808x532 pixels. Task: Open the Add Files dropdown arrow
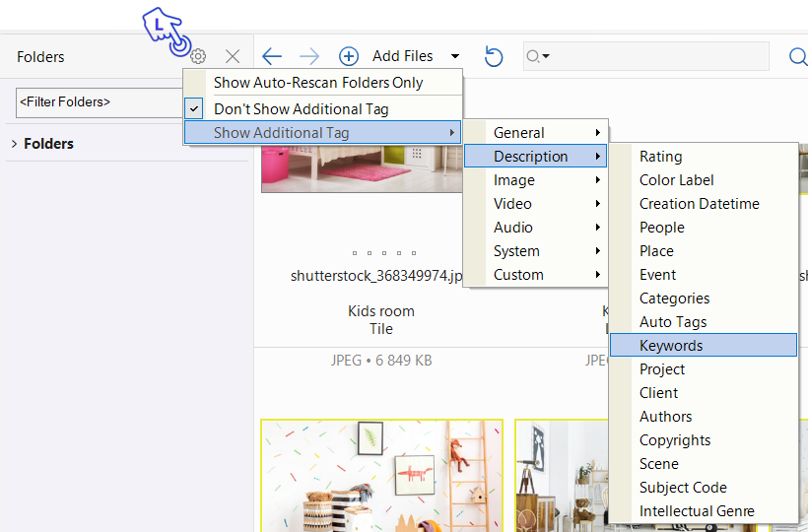tap(454, 57)
